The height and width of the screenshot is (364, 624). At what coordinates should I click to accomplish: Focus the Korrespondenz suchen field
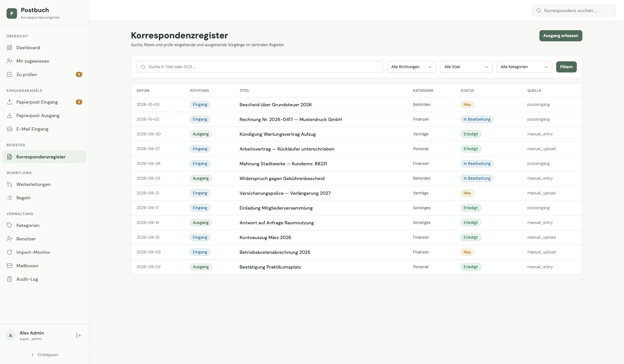574,10
